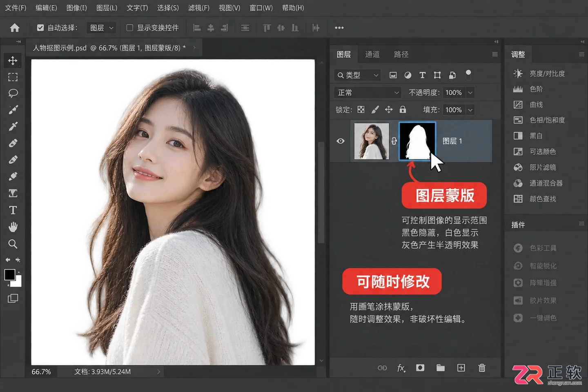588x392 pixels.
Task: Select the Rectangular Marquee tool
Action: coord(13,77)
